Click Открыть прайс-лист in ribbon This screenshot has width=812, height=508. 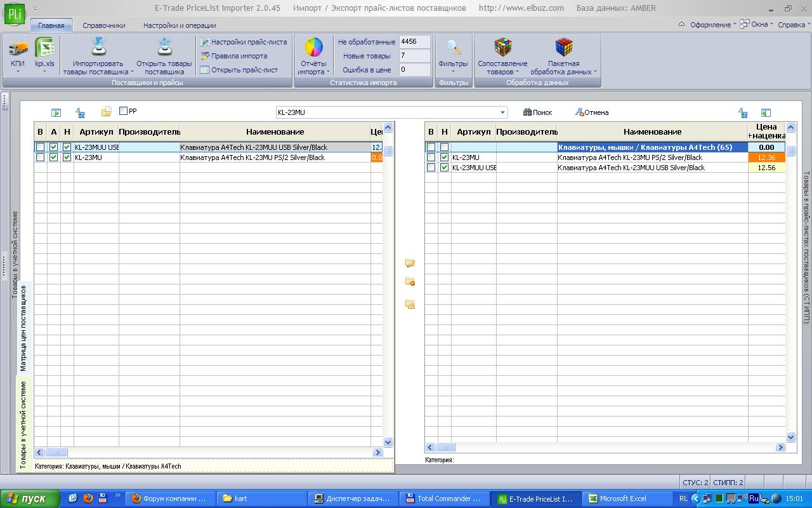239,70
